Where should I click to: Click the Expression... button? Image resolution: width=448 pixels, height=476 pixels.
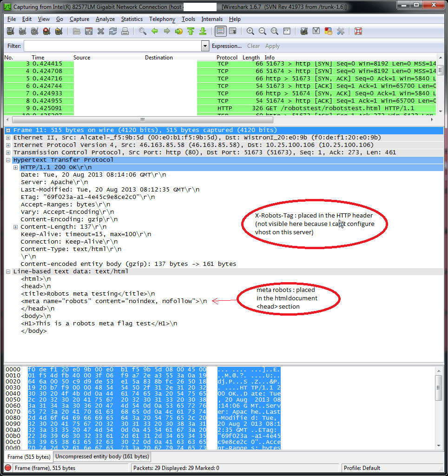pos(226,46)
